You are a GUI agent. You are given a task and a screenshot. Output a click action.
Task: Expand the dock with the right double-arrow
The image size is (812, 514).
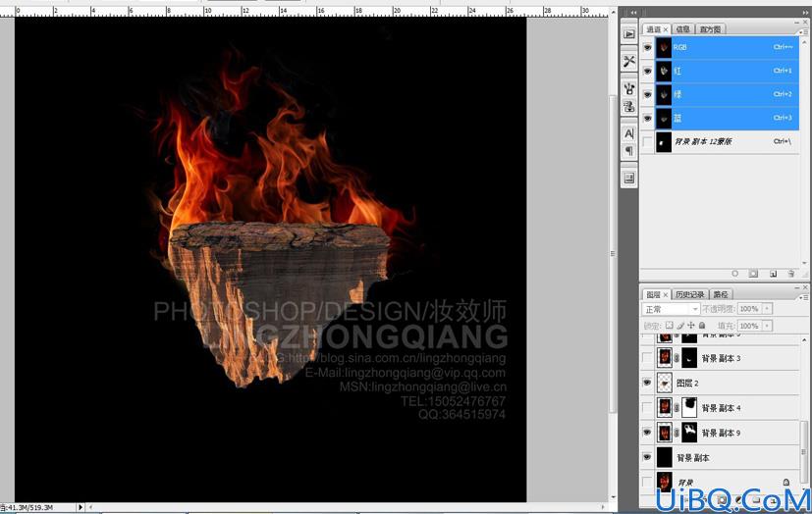pos(805,13)
